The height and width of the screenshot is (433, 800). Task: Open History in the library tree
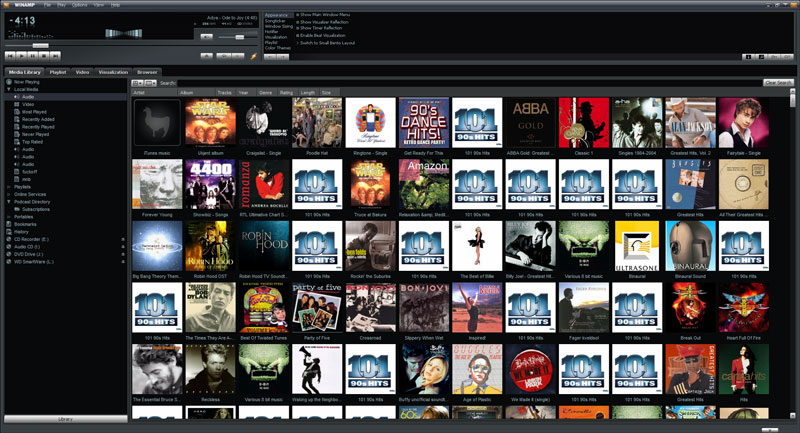(x=21, y=232)
